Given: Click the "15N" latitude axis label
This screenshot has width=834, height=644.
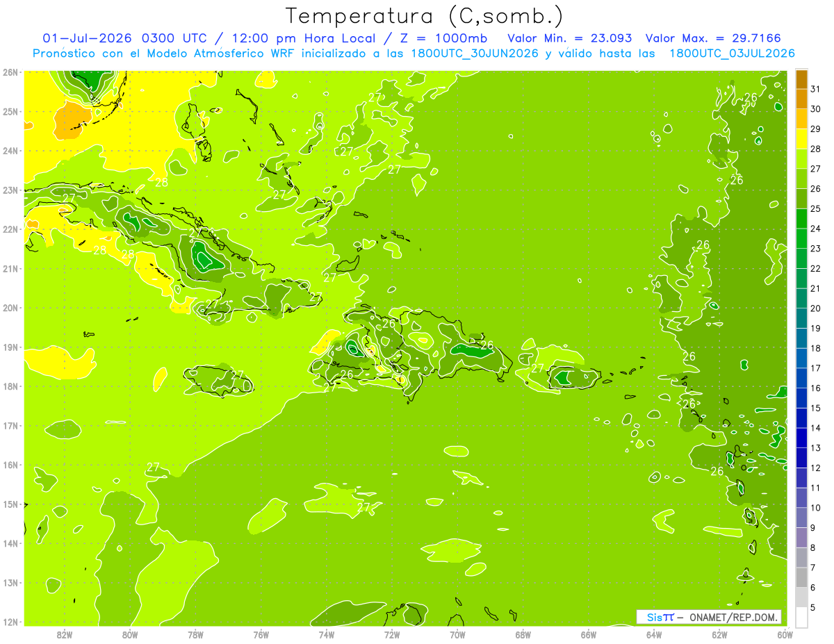Looking at the screenshot, I should tap(10, 504).
